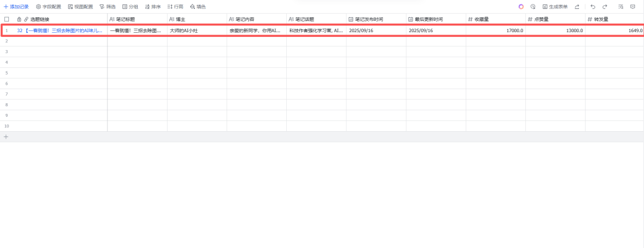Click the lock icon in 选题链接 header
This screenshot has width=644, height=248.
point(19,19)
